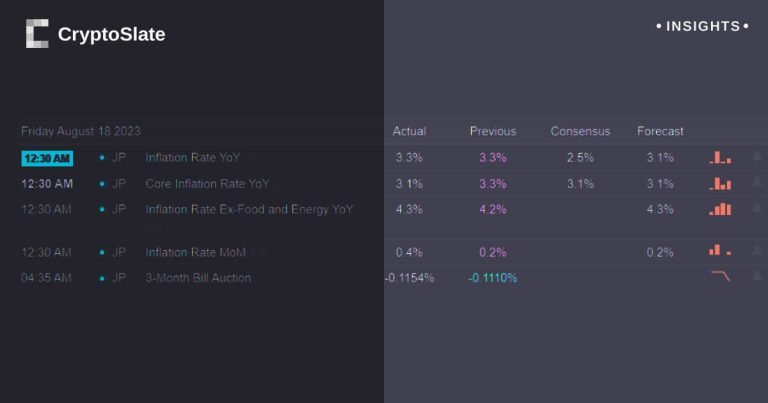768x403 pixels.
Task: Toggle alert bell for Inflation Rate Ex-Food and Energy
Action: pos(757,209)
